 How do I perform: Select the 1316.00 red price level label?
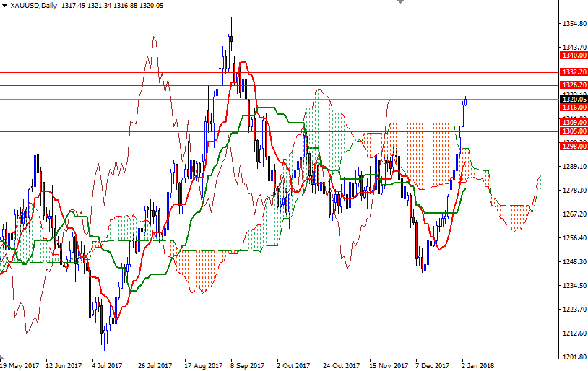pos(573,108)
